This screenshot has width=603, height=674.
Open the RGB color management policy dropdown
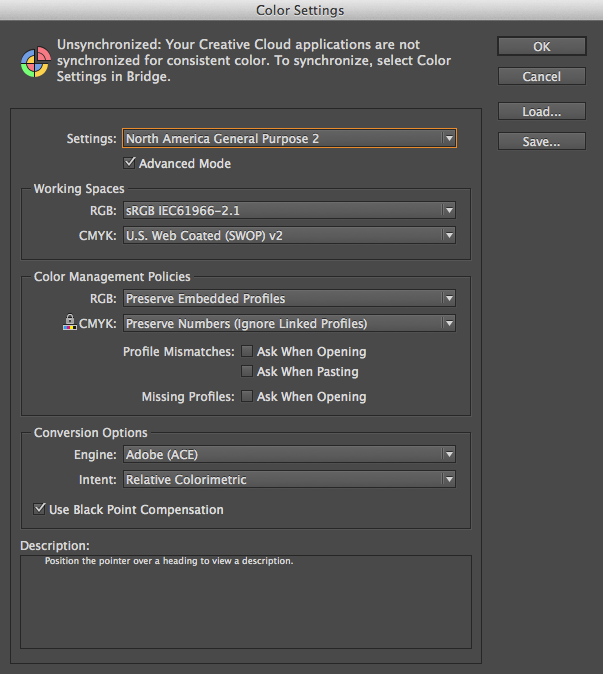pyautogui.click(x=289, y=298)
